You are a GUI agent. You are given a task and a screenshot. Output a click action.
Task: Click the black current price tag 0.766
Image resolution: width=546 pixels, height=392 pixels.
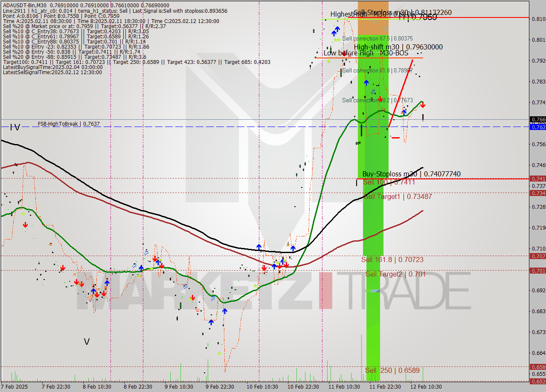point(537,120)
